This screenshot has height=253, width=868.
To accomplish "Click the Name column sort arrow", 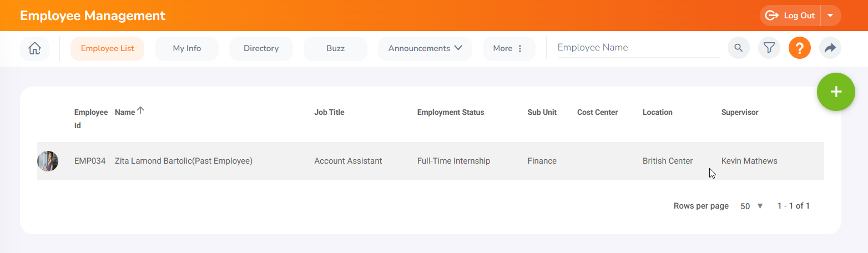I will pyautogui.click(x=140, y=111).
